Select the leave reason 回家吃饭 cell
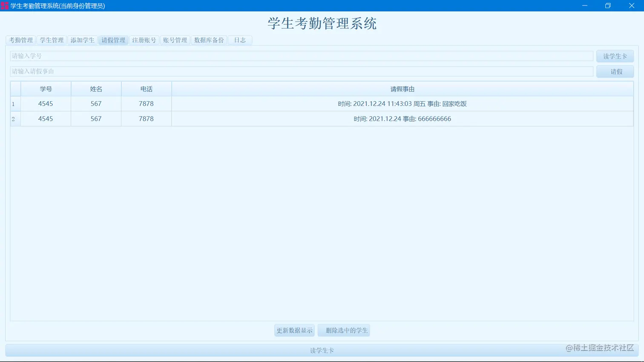The image size is (644, 362). point(402,104)
